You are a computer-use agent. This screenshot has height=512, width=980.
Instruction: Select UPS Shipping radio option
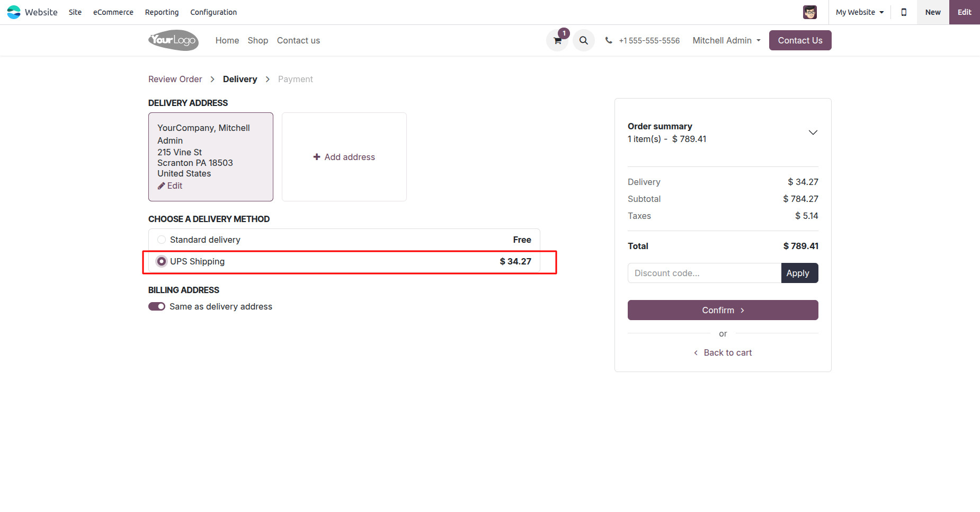coord(162,261)
